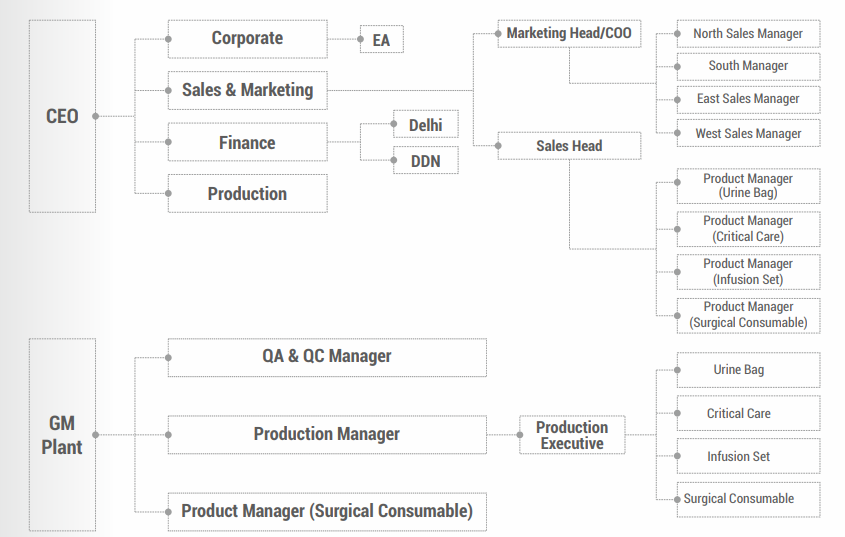This screenshot has width=845, height=537.
Task: Click the QA & QC Manager box
Action: tap(327, 357)
